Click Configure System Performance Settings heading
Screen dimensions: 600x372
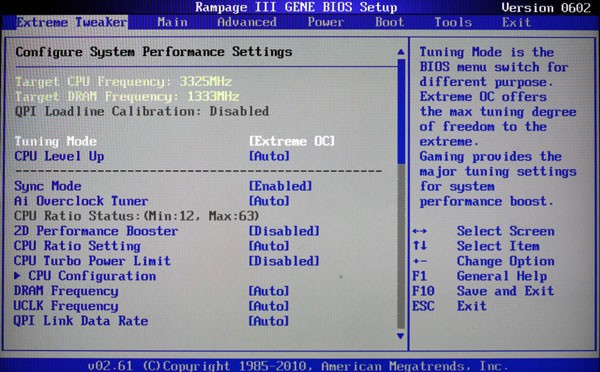[154, 52]
